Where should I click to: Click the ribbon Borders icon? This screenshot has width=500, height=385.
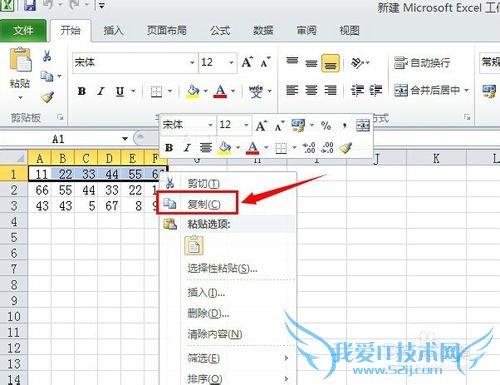tap(156, 91)
